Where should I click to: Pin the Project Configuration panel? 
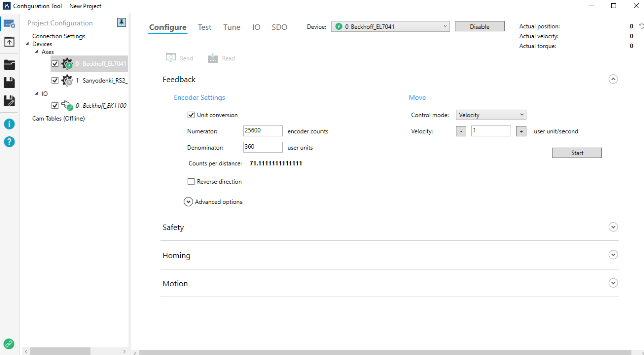121,23
